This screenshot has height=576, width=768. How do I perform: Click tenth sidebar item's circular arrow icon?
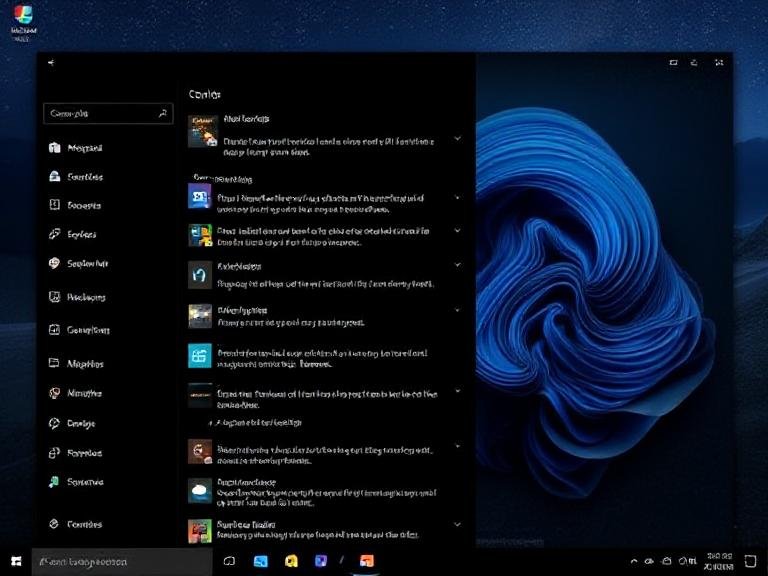click(54, 423)
